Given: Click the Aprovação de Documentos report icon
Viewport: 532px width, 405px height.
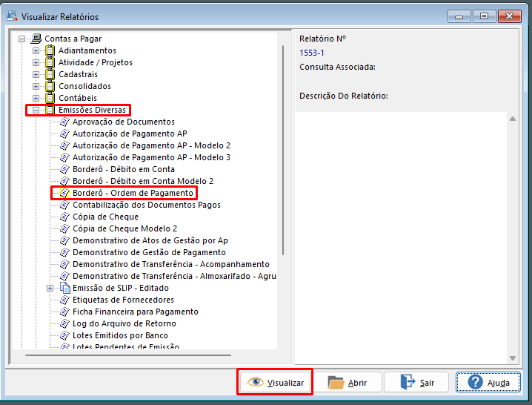Looking at the screenshot, I should (x=64, y=122).
